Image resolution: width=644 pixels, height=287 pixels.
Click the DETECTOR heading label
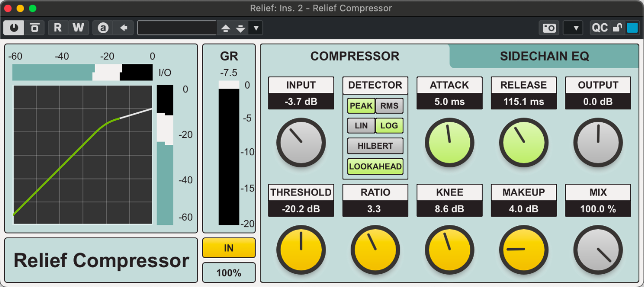pos(375,85)
